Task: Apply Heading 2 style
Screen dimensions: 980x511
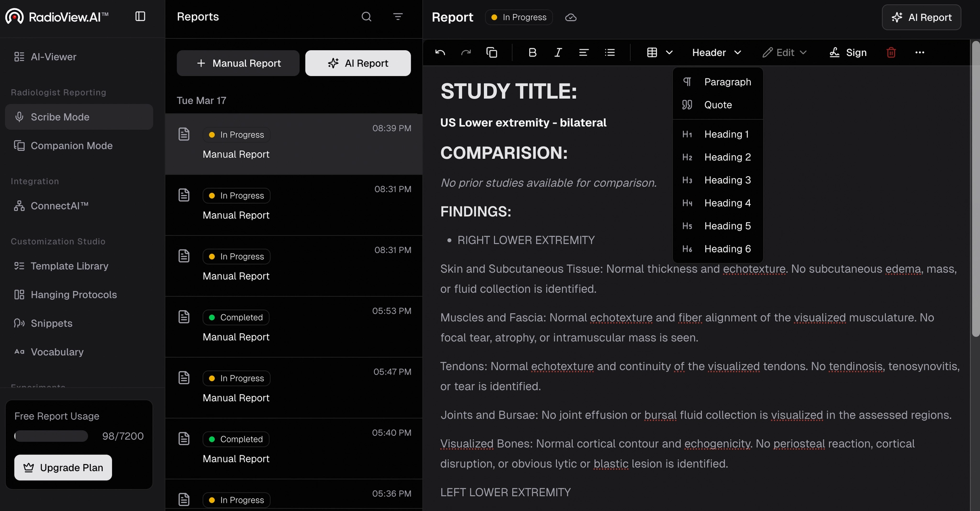Action: (x=718, y=158)
